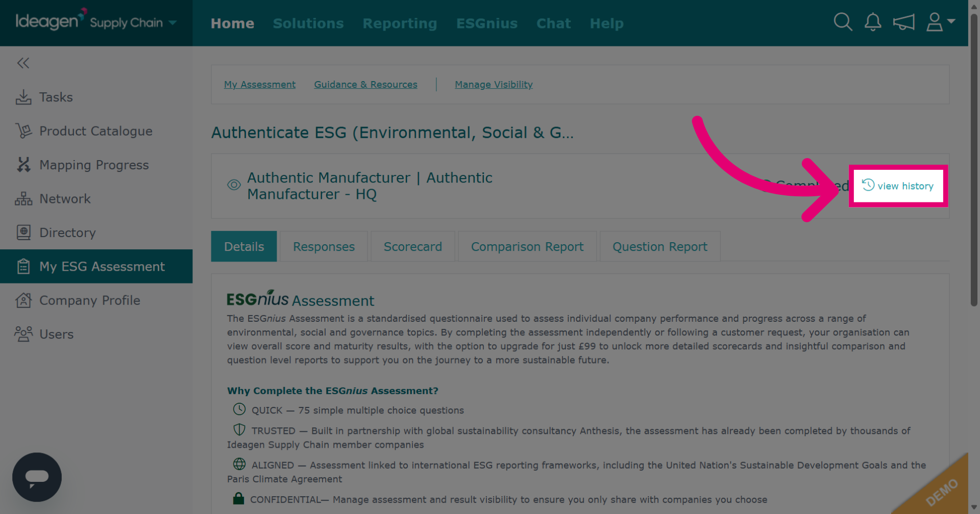Viewport: 980px width, 514px height.
Task: Open the ESGnius menu
Action: click(x=487, y=23)
